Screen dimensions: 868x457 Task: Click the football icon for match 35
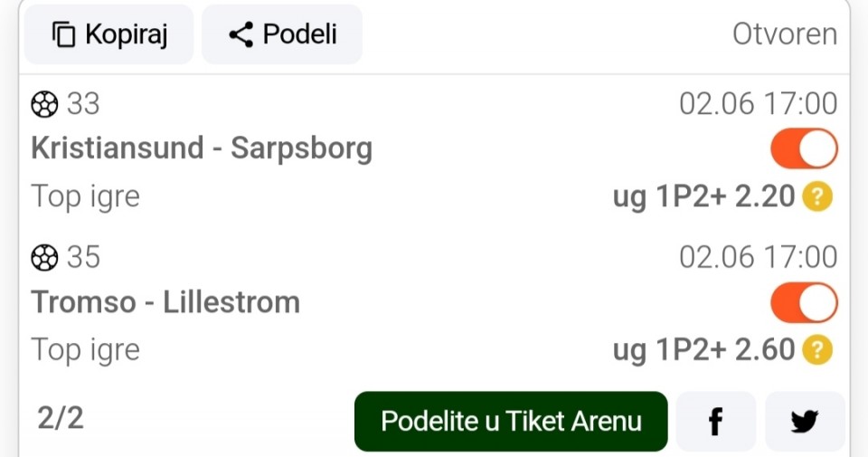pyautogui.click(x=44, y=258)
